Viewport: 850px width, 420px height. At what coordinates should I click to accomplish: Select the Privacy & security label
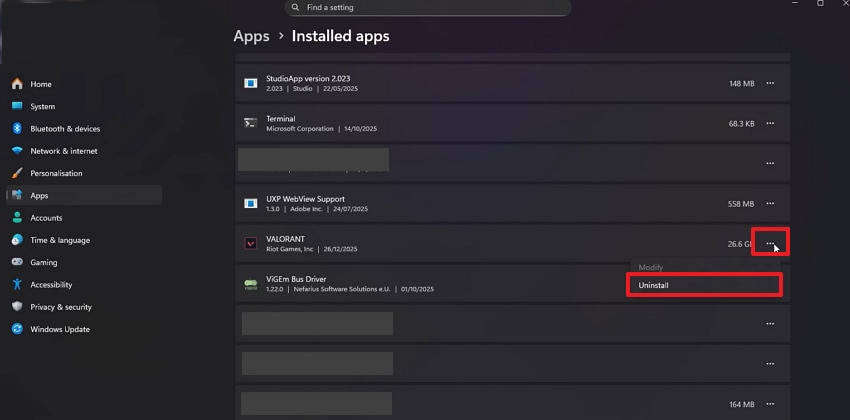pyautogui.click(x=61, y=307)
